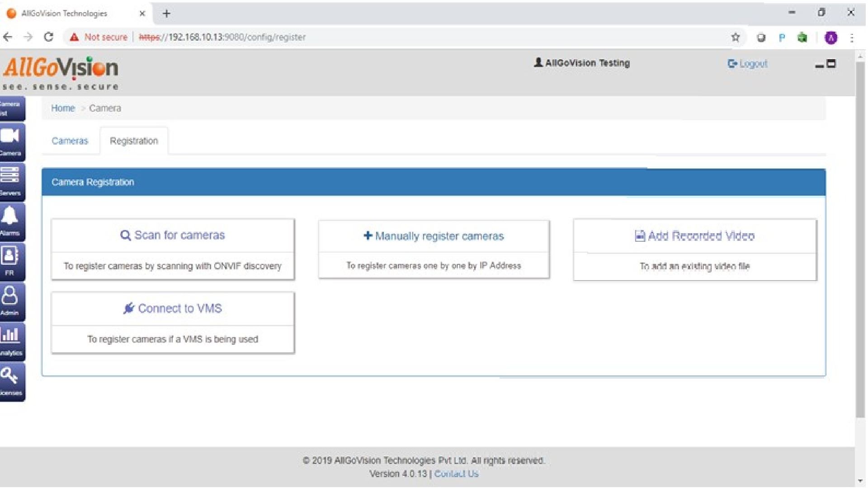Click Connect to VMS button
Screen dimensions: 868x488
tap(173, 309)
